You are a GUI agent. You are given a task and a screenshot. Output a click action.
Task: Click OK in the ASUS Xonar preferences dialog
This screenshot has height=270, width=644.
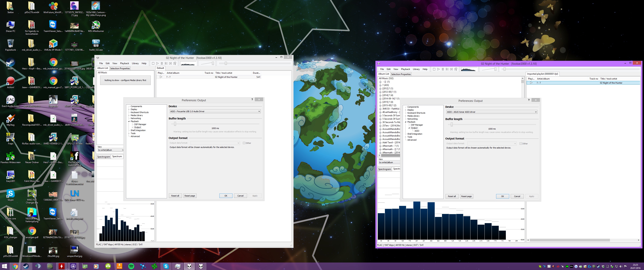(x=502, y=196)
